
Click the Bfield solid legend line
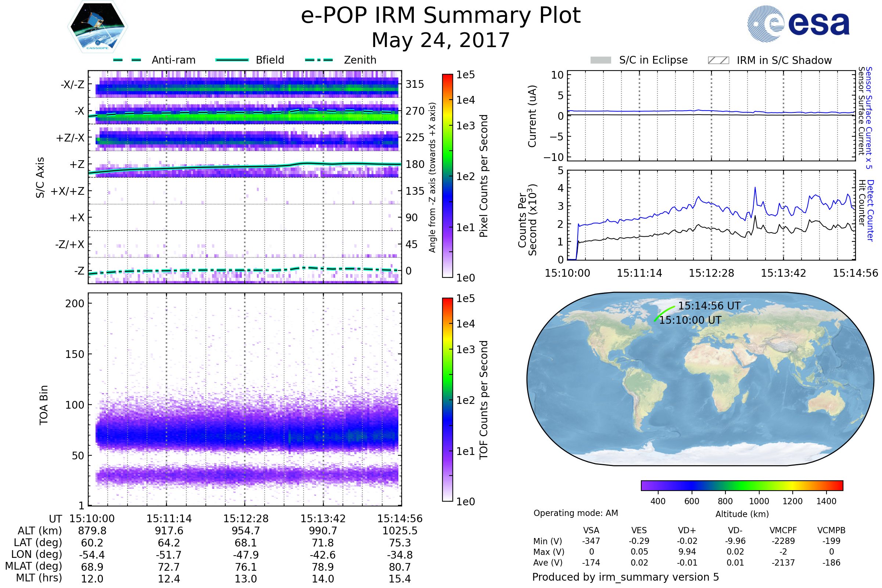point(232,60)
